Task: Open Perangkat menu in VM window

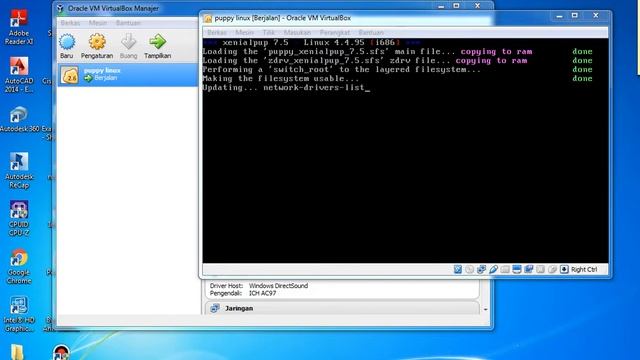Action: (335, 32)
